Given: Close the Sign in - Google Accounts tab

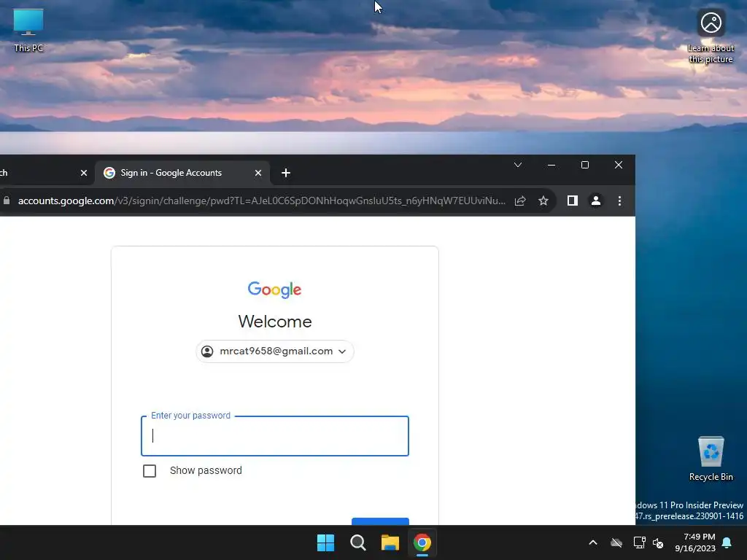Looking at the screenshot, I should (258, 173).
